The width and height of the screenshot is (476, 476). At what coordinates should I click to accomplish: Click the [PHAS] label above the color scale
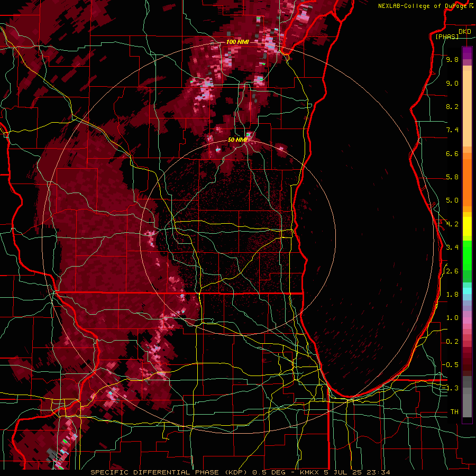click(447, 36)
